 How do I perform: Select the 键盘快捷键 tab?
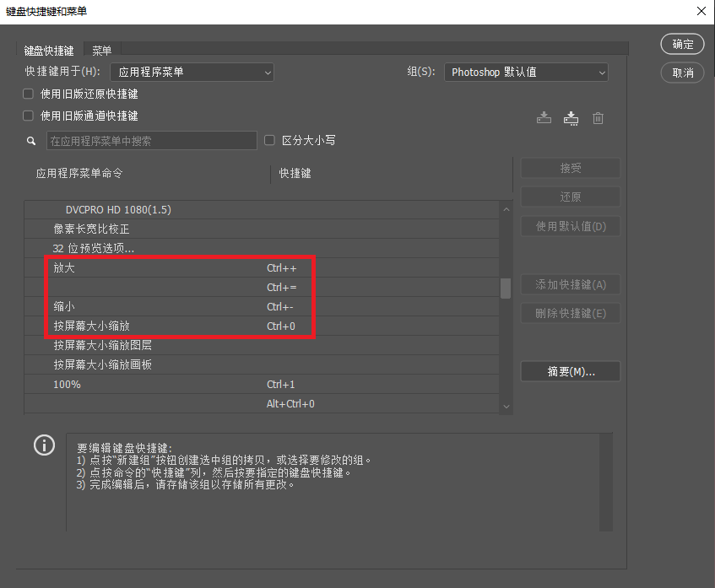tap(48, 50)
